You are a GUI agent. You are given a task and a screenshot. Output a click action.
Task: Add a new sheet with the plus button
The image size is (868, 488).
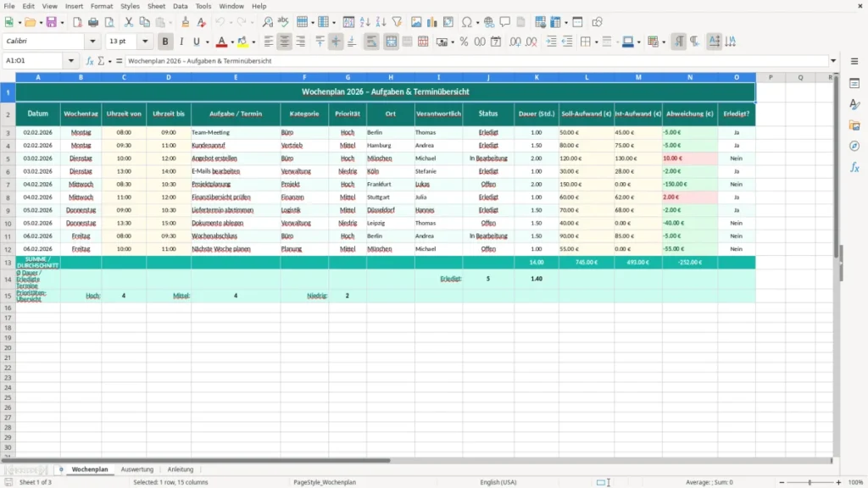pyautogui.click(x=61, y=469)
